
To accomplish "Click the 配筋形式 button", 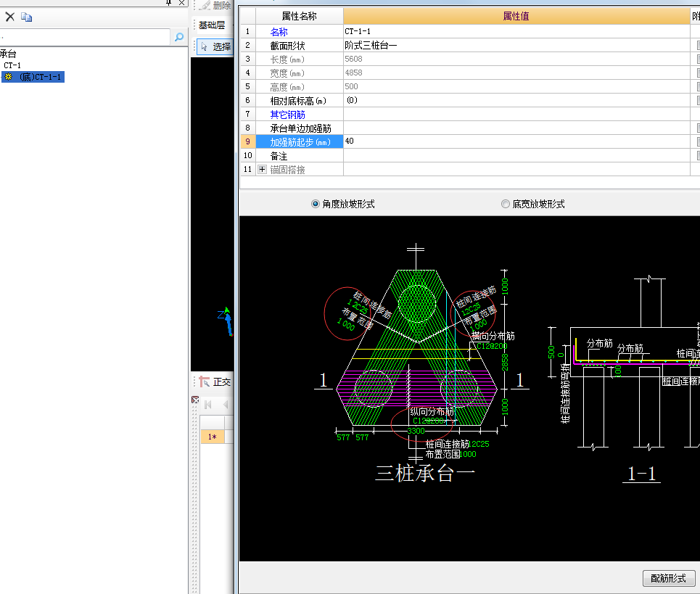I will click(x=669, y=578).
